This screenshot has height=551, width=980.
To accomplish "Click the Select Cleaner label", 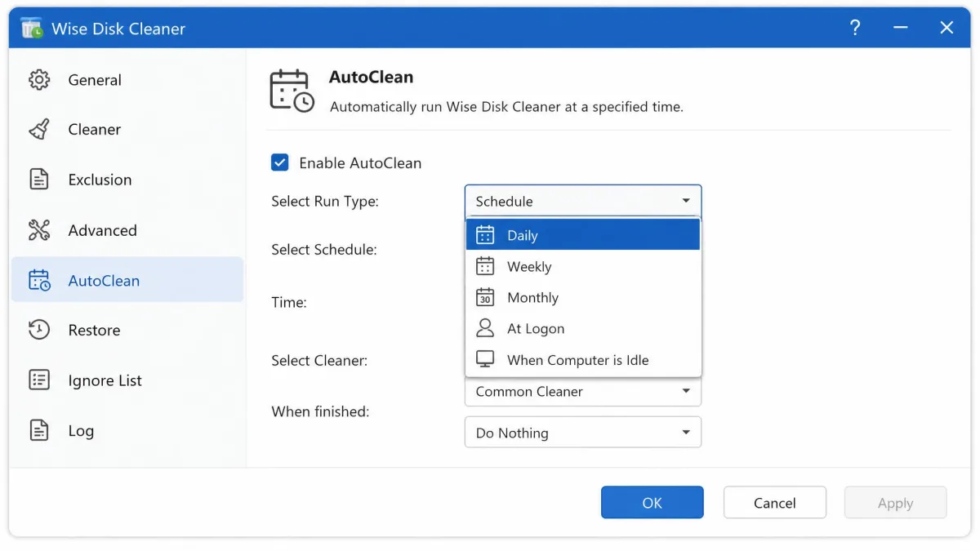I will click(x=319, y=360).
